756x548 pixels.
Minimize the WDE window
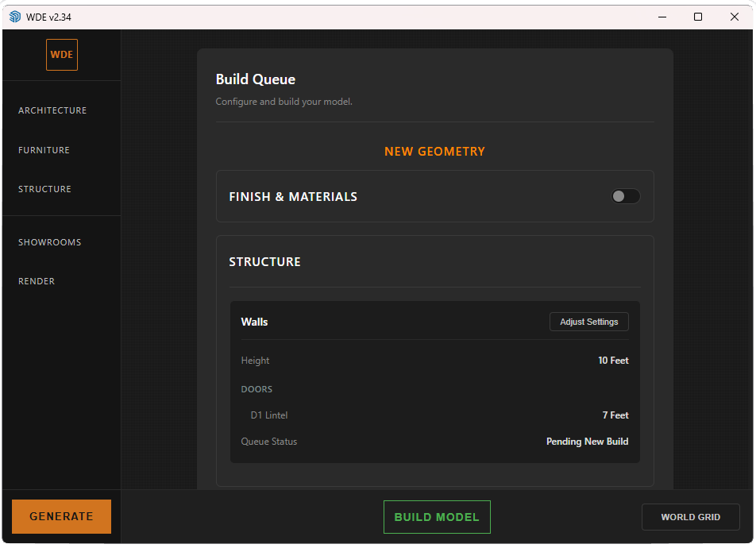click(x=662, y=17)
